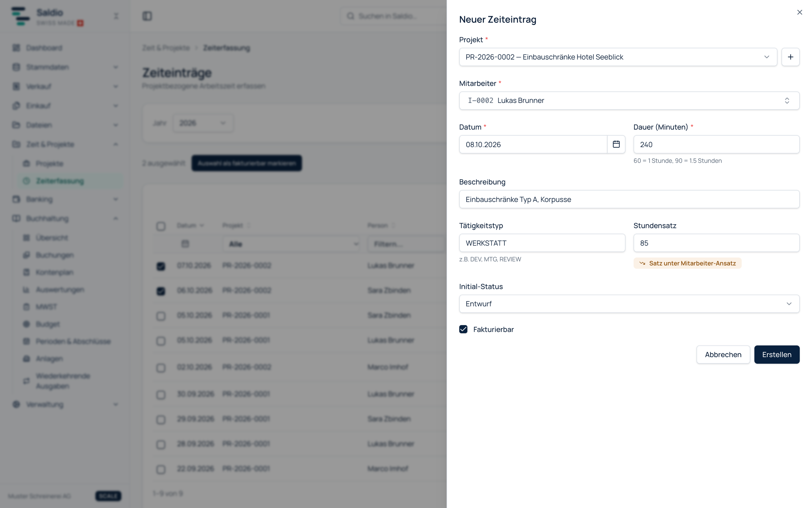The width and height of the screenshot is (812, 508).
Task: Open the Dashboard icon in the sidebar
Action: 16,48
